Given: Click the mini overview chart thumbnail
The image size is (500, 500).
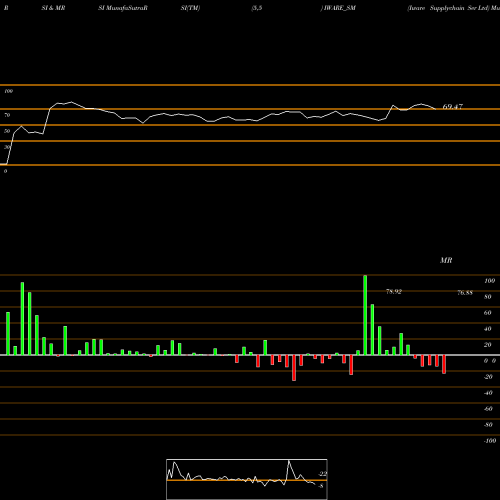Looking at the screenshot, I should (x=247, y=479).
